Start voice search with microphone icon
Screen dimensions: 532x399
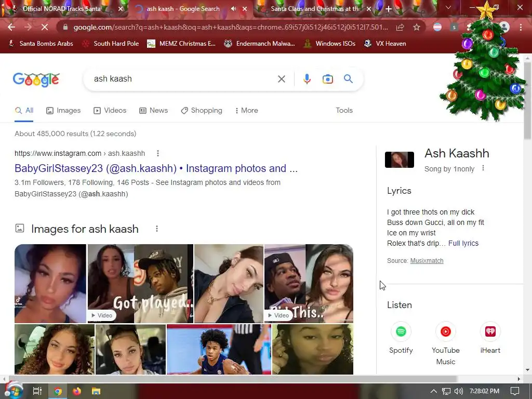307,79
